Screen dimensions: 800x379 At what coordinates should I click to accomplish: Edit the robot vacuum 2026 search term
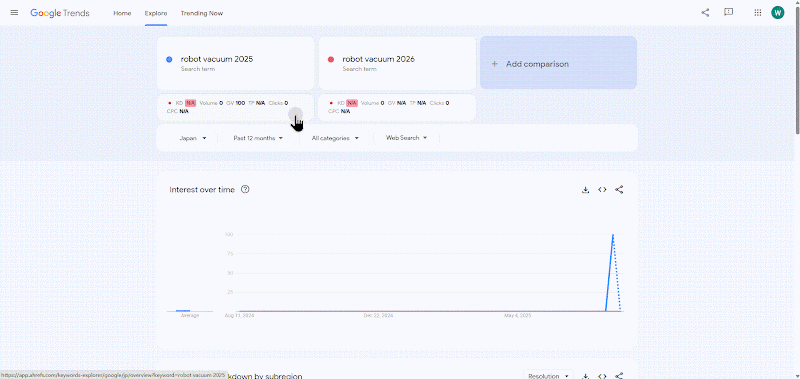379,59
